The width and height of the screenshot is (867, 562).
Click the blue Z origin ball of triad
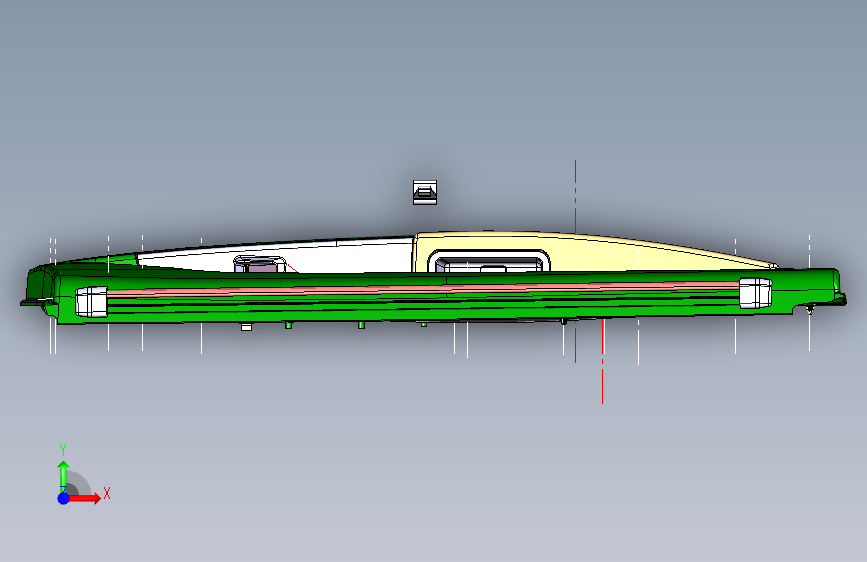64,498
